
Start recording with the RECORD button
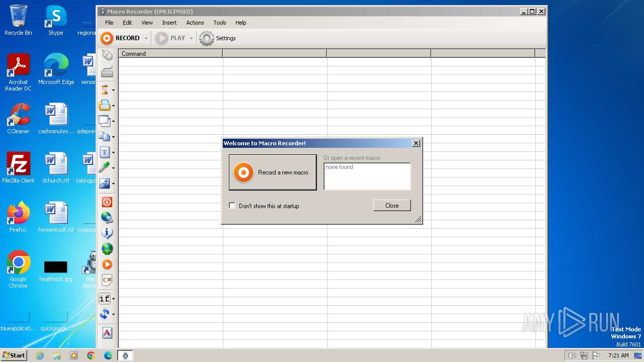[120, 38]
